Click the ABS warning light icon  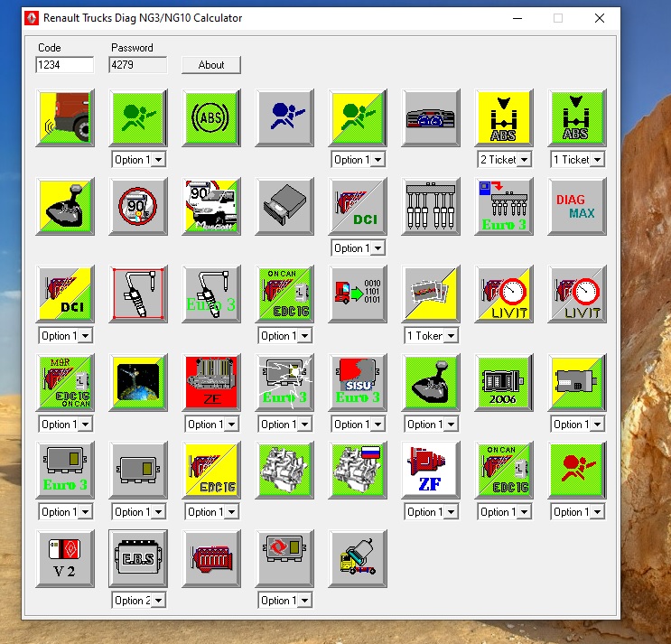pos(211,117)
